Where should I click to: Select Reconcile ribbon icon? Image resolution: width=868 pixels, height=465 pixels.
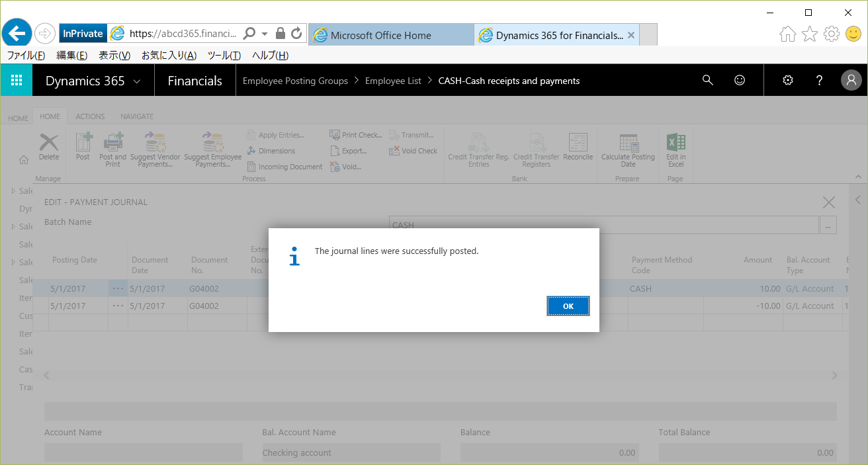pos(578,147)
